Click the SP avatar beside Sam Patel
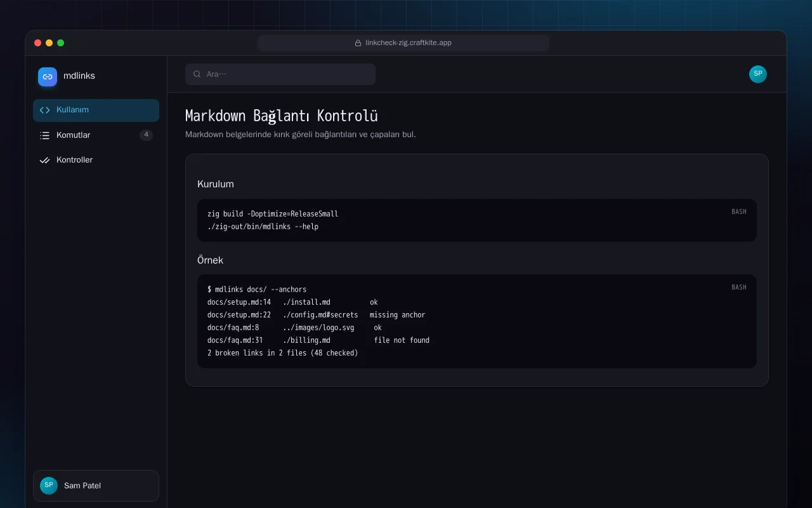Viewport: 812px width, 508px height. (x=49, y=486)
